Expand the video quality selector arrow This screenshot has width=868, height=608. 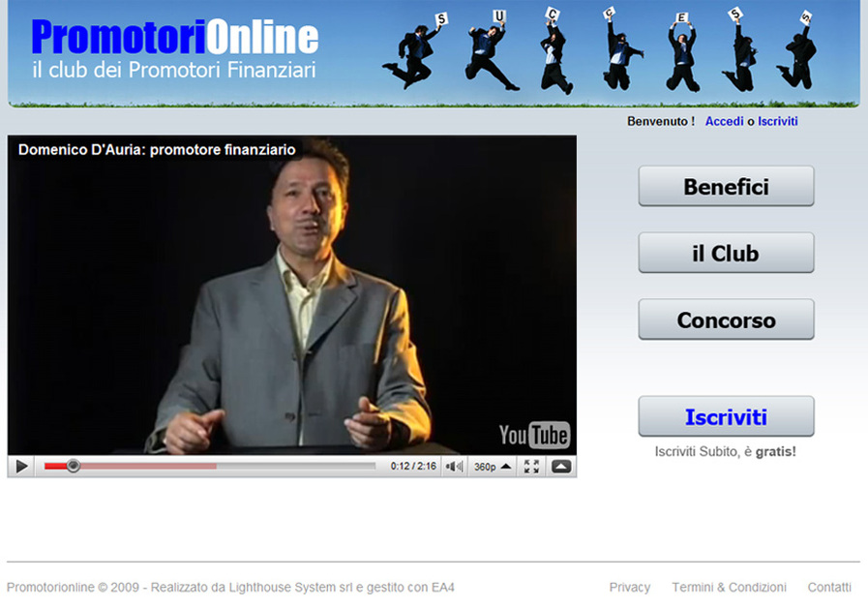pyautogui.click(x=504, y=466)
